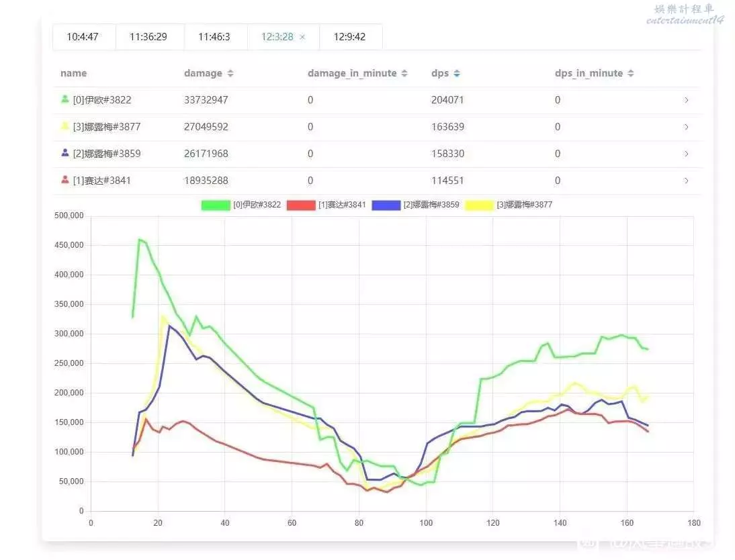Click the red user icon for 赛达#3841
This screenshot has width=735, height=560.
[64, 180]
